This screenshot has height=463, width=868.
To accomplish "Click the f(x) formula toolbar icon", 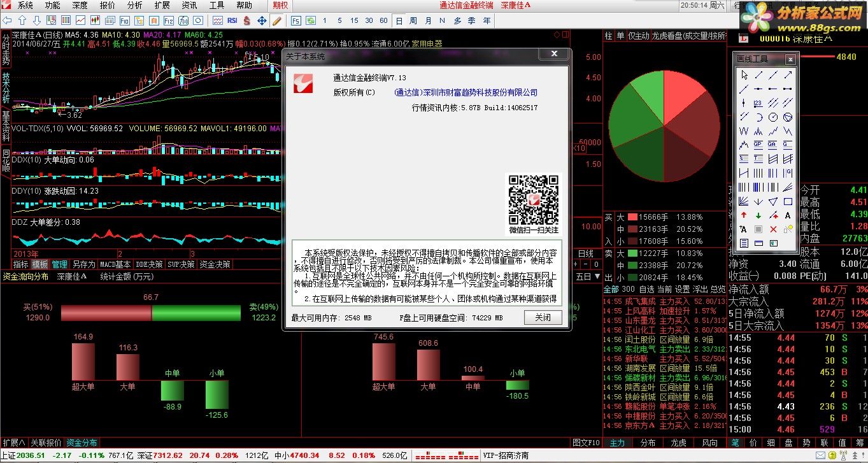I will (x=183, y=20).
